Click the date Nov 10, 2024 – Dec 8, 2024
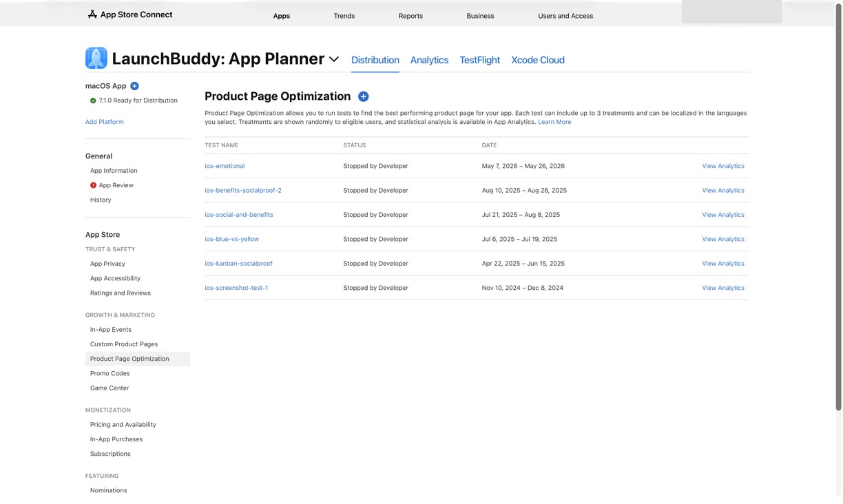 (523, 288)
